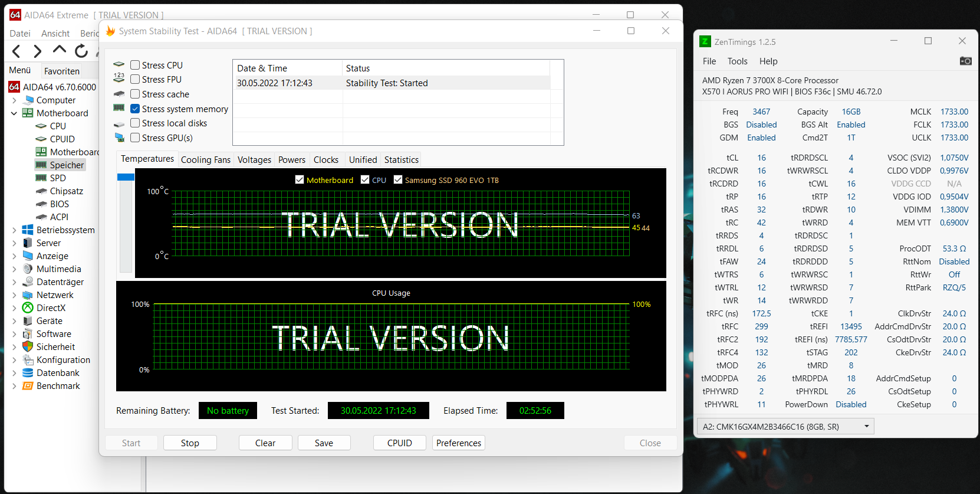This screenshot has height=494, width=980.
Task: Click the Netzwerk icon in tree
Action: (28, 295)
